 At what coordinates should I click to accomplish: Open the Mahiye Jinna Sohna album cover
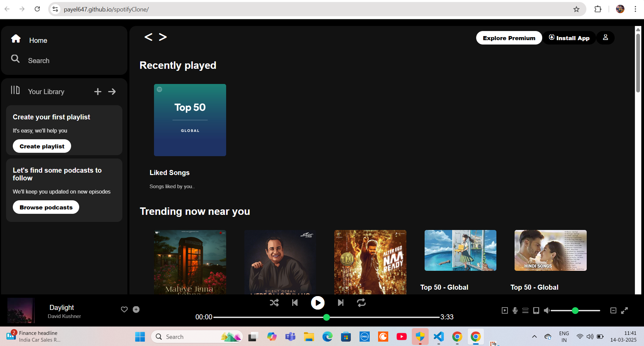pos(190,262)
